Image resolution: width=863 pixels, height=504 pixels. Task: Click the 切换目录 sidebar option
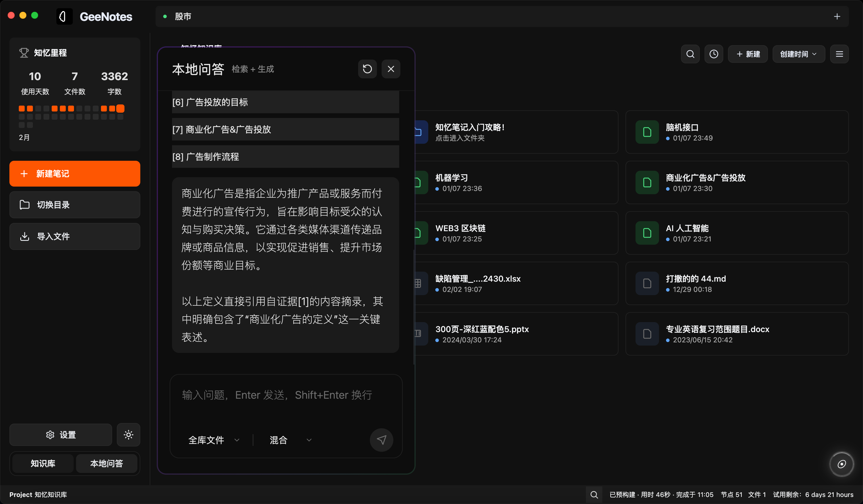(x=74, y=204)
